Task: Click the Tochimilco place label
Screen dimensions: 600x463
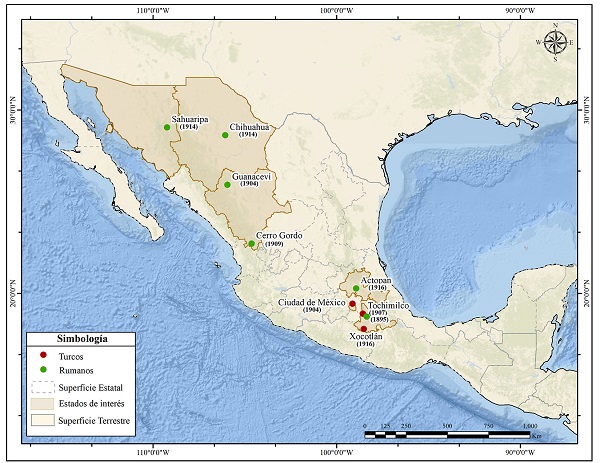Action: click(x=391, y=304)
